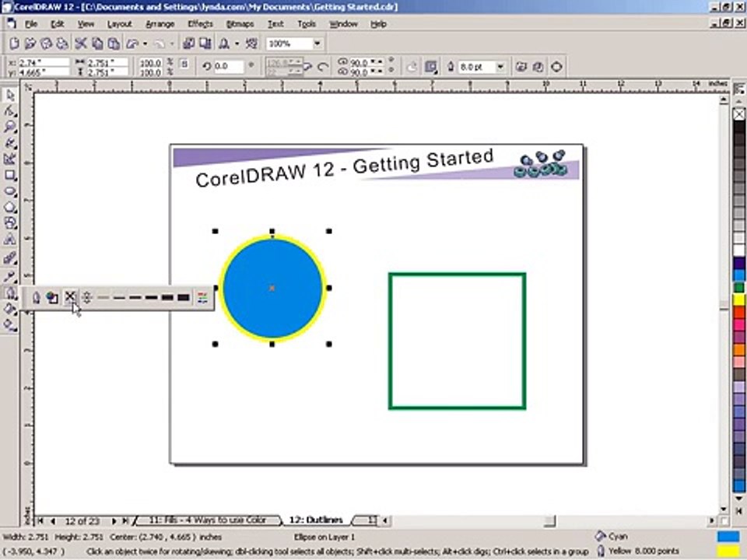Select the 12: Outlines page tab
This screenshot has width=747, height=560.
pyautogui.click(x=317, y=520)
